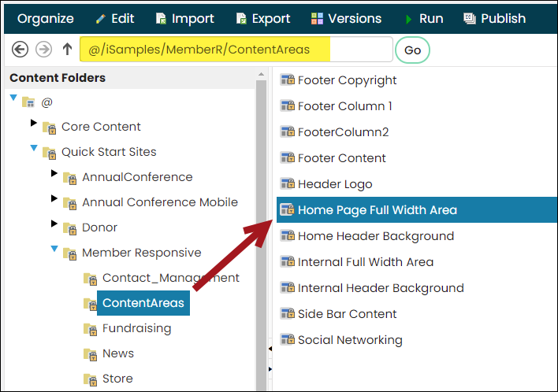
Task: Click the Publish menu item
Action: [503, 18]
